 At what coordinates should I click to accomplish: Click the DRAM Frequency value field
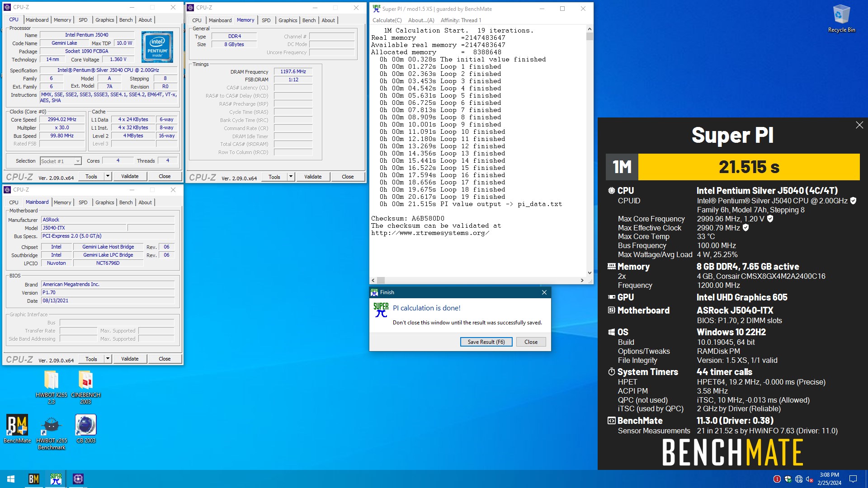click(x=293, y=72)
